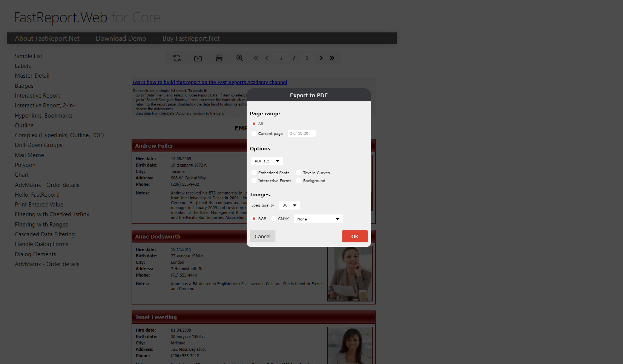The height and width of the screenshot is (364, 623).
Task: Go to next page arrow
Action: tap(321, 58)
